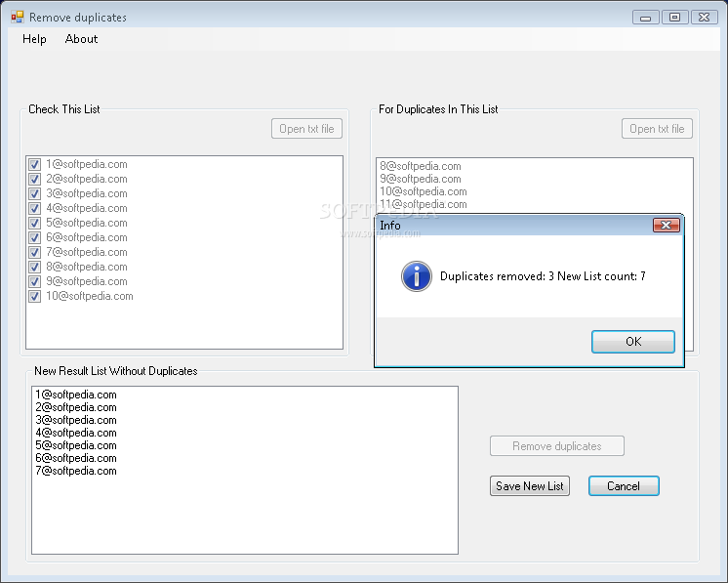
Task: Select 8@softpedia.com in the duplicates list
Action: pyautogui.click(x=421, y=166)
